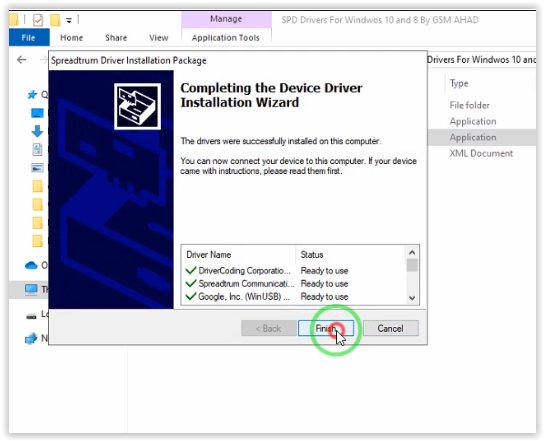Open the OneDrive cloud icon in the sidebar
Image resolution: width=544 pixels, height=441 pixels.
(x=31, y=265)
